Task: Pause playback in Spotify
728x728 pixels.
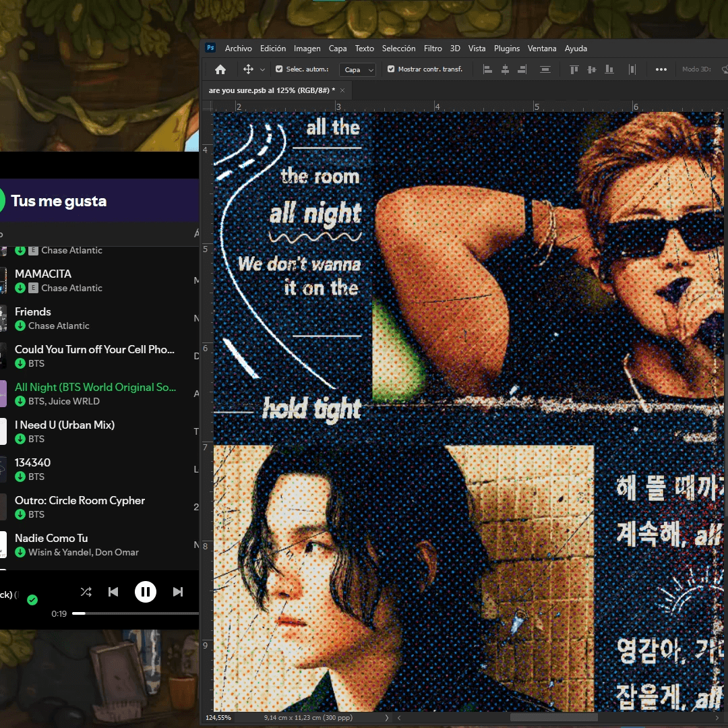Action: (146, 592)
